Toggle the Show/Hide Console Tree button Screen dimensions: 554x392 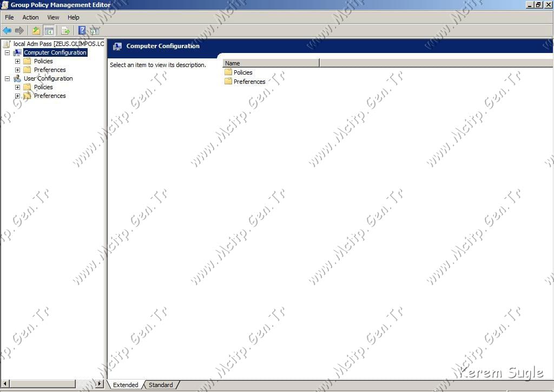pos(49,31)
